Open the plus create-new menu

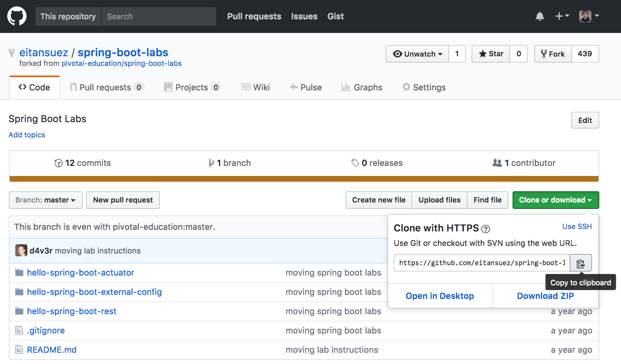tap(562, 16)
